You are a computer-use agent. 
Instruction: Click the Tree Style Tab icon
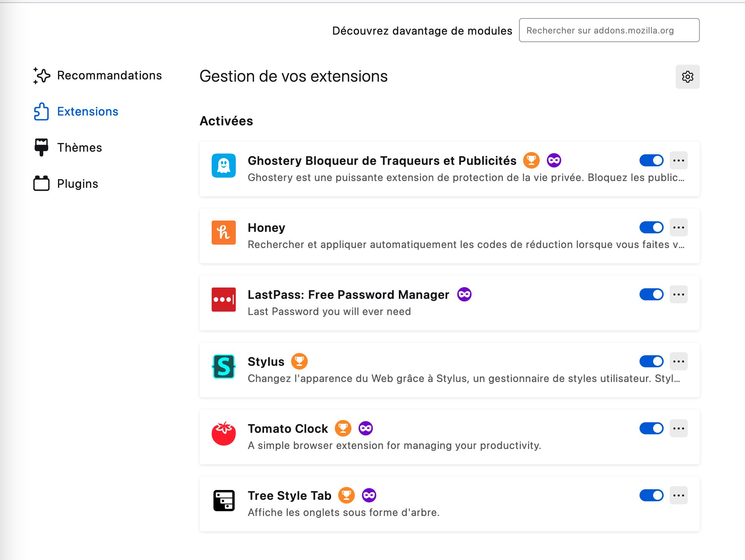pos(224,501)
